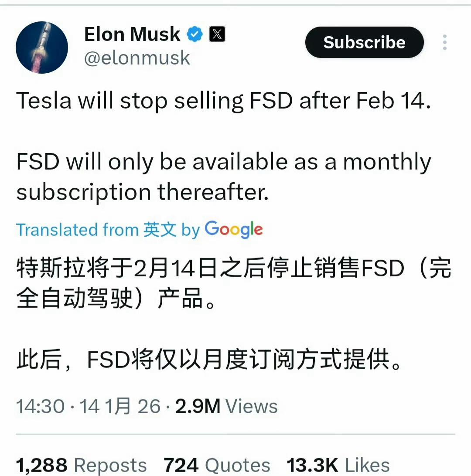Click the rocket launch profile picture
This screenshot has width=471, height=476.
41,48
